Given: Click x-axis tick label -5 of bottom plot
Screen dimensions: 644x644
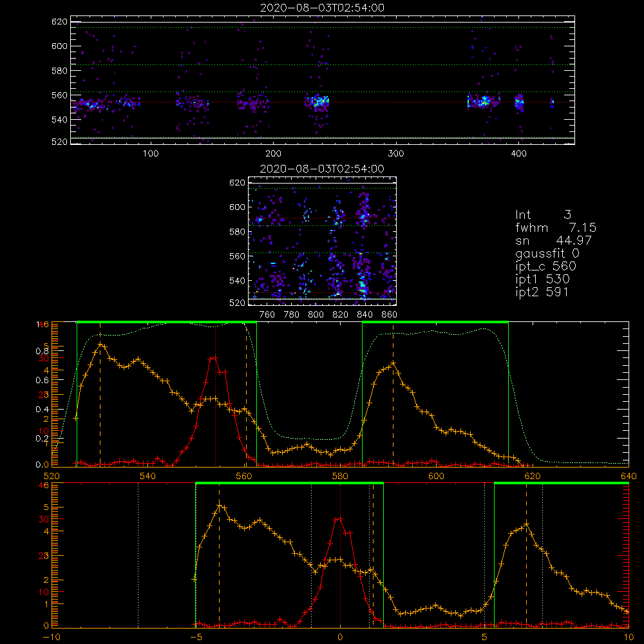Looking at the screenshot, I should (196, 638).
